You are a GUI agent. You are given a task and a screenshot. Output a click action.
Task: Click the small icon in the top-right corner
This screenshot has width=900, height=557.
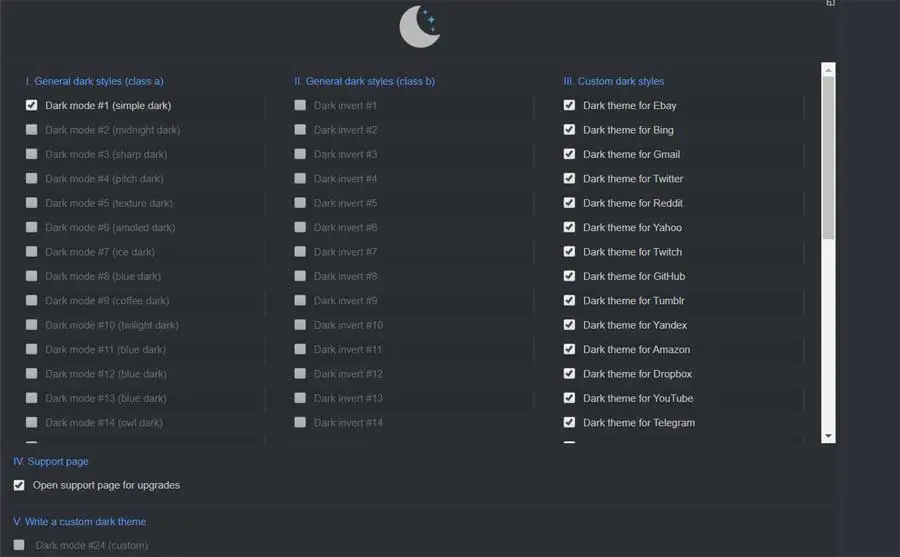pyautogui.click(x=830, y=3)
